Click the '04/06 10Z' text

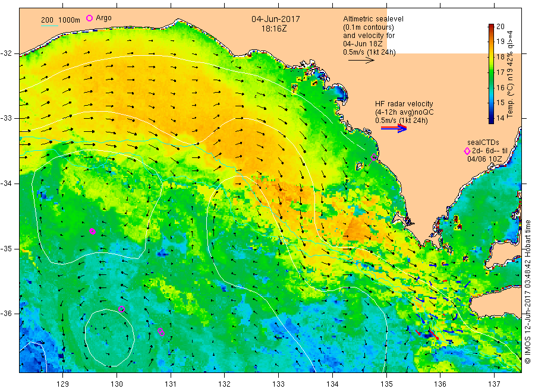click(x=484, y=159)
